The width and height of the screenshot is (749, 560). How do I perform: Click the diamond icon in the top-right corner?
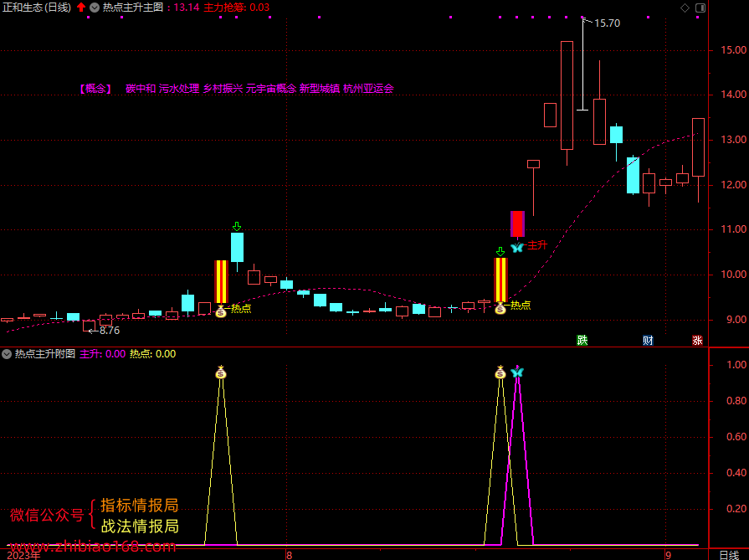pyautogui.click(x=685, y=8)
